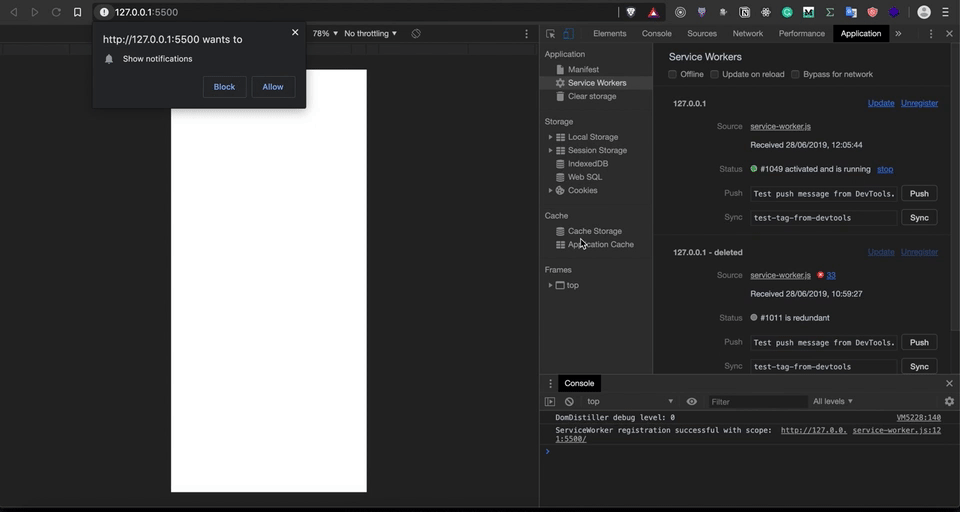Reload the page using toolbar icon

coord(56,12)
